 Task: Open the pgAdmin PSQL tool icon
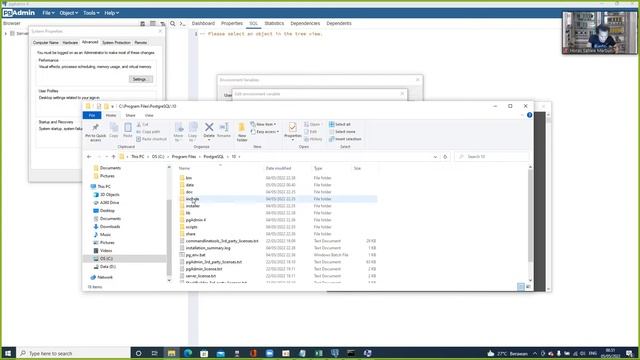click(182, 24)
